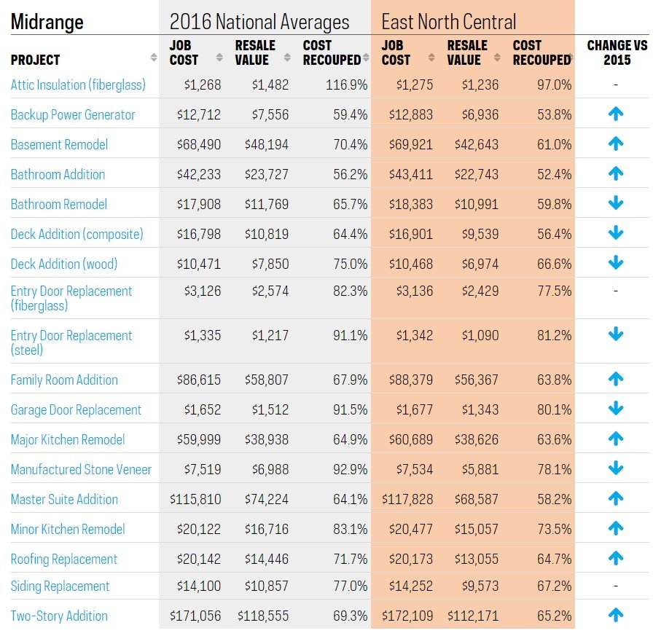Click the up arrow in Roofing Replacement row
661x644 pixels.
(x=616, y=559)
